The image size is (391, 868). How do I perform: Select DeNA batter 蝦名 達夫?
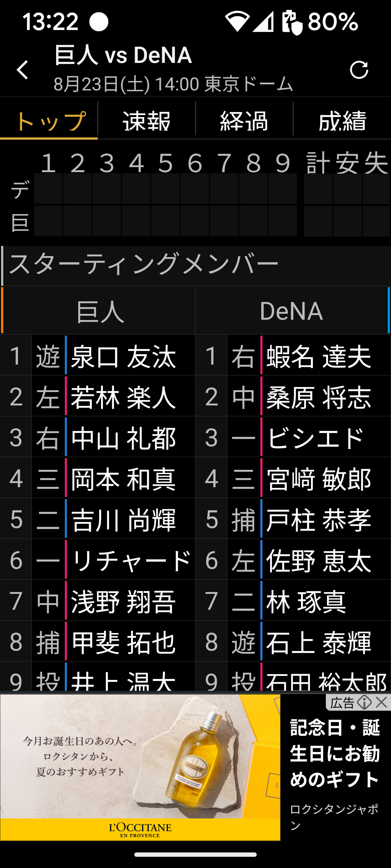[x=319, y=356]
